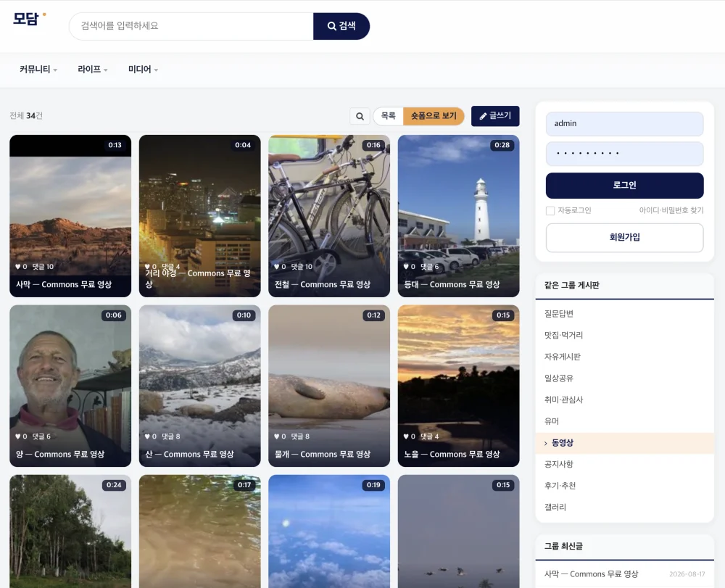Click the 로그인 button
This screenshot has height=588, width=725.
click(625, 186)
